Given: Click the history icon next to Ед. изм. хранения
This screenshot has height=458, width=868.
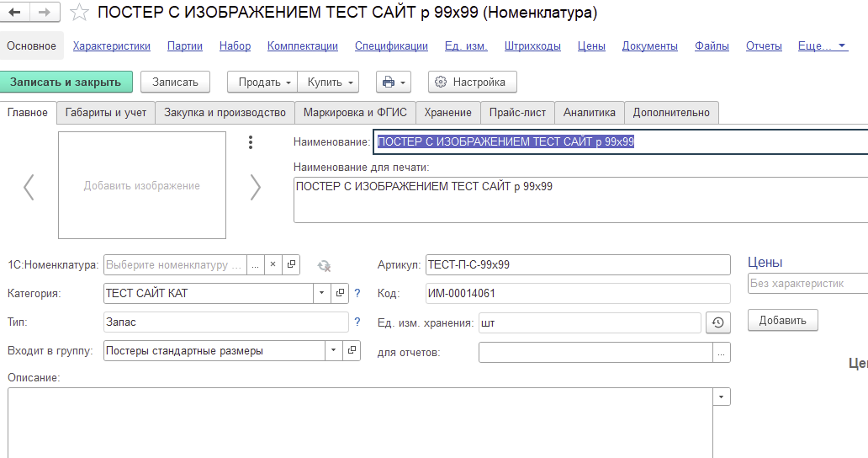Looking at the screenshot, I should (717, 322).
